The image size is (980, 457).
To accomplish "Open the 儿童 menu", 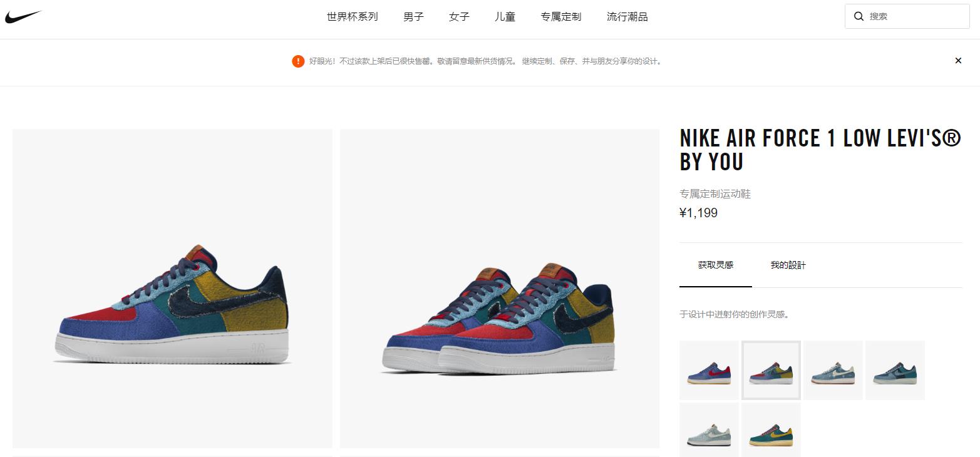I will tap(505, 17).
